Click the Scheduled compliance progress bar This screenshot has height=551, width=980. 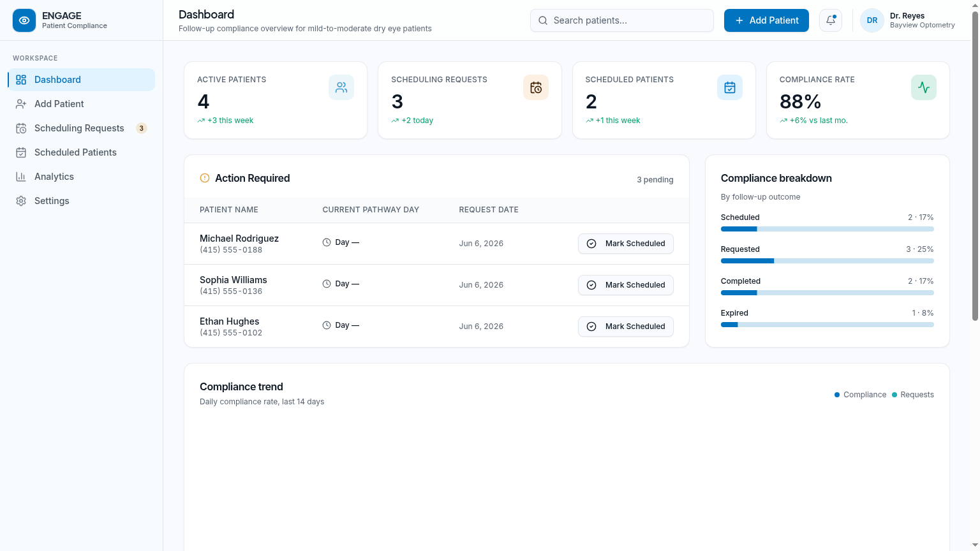point(828,229)
